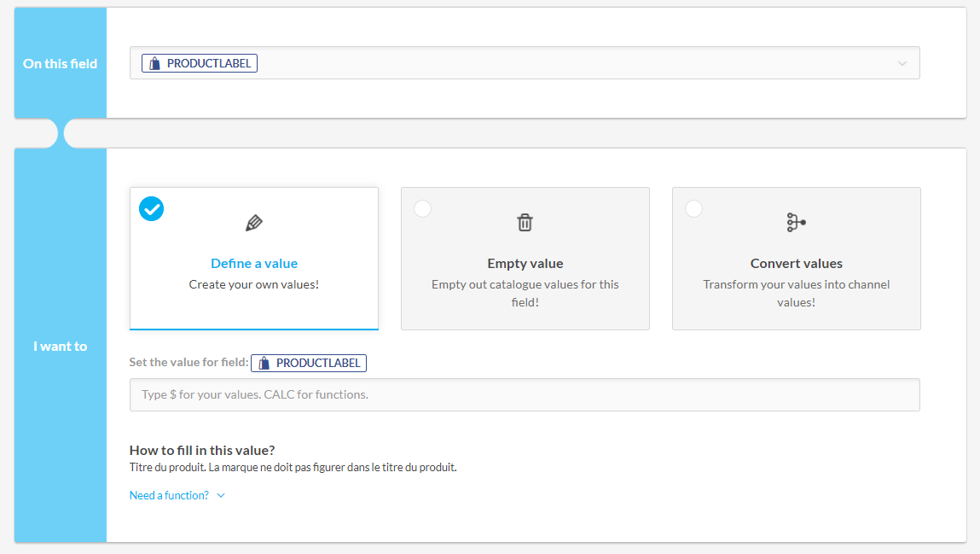
Task: Click the trash can icon for Empty value
Action: tap(525, 223)
